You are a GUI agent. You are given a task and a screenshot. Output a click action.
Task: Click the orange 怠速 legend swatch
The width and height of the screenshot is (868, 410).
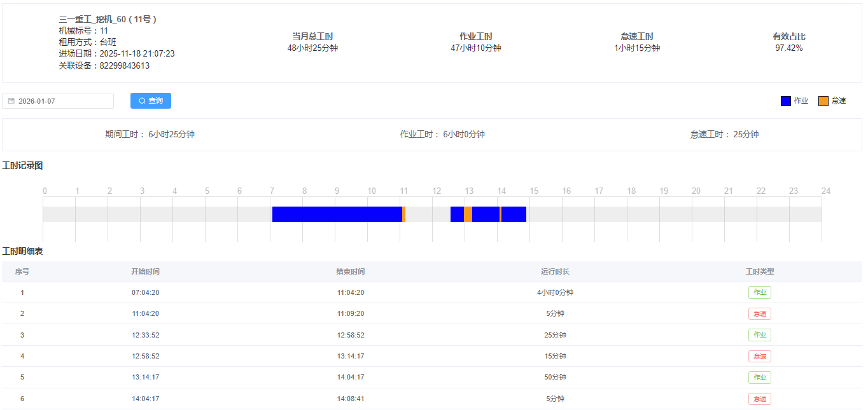tap(823, 101)
